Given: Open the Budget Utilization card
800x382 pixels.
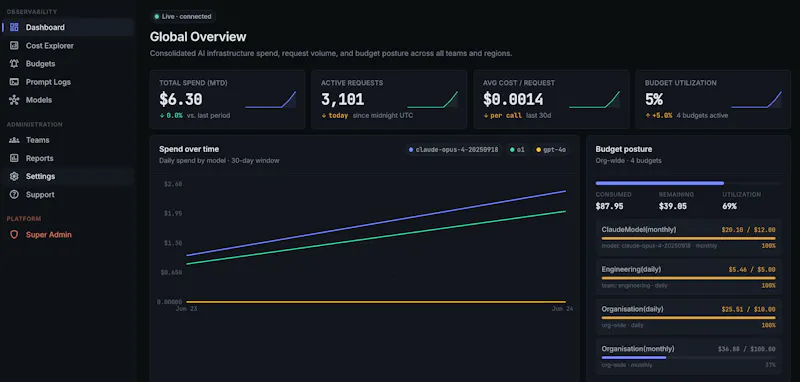Looking at the screenshot, I should pyautogui.click(x=713, y=99).
